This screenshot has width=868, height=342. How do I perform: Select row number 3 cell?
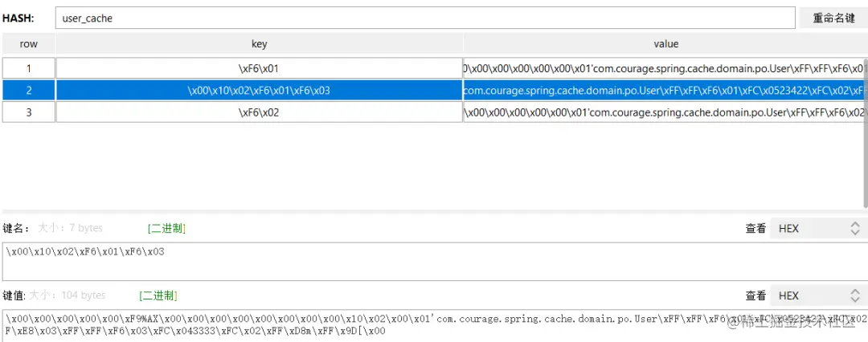click(29, 112)
